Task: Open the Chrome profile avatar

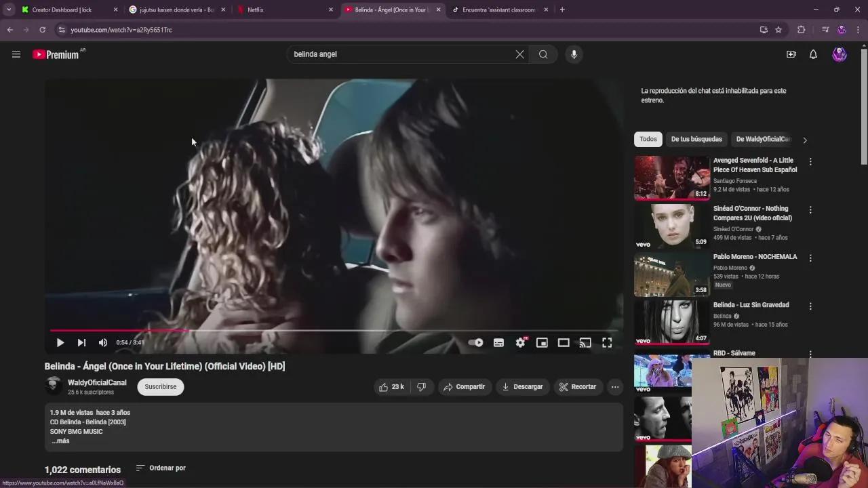Action: [842, 30]
